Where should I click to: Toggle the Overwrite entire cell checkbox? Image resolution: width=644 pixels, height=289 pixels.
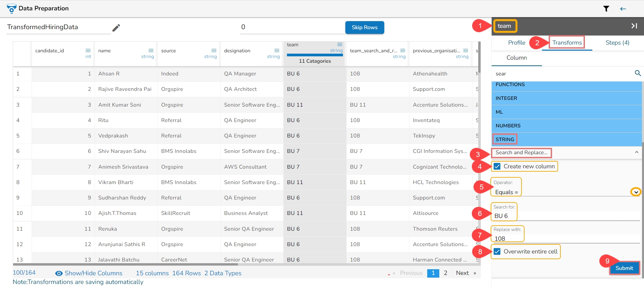pyautogui.click(x=497, y=251)
